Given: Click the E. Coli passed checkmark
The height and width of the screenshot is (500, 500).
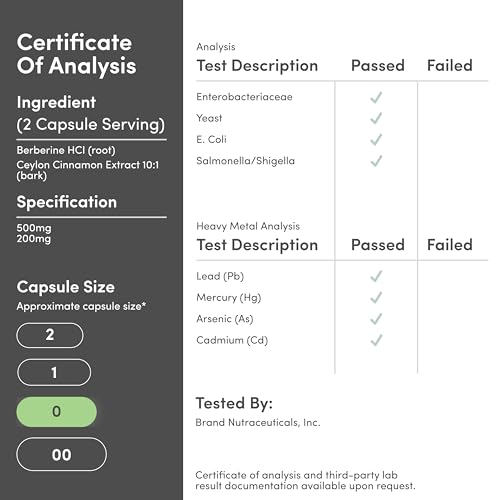Looking at the screenshot, I should (376, 140).
